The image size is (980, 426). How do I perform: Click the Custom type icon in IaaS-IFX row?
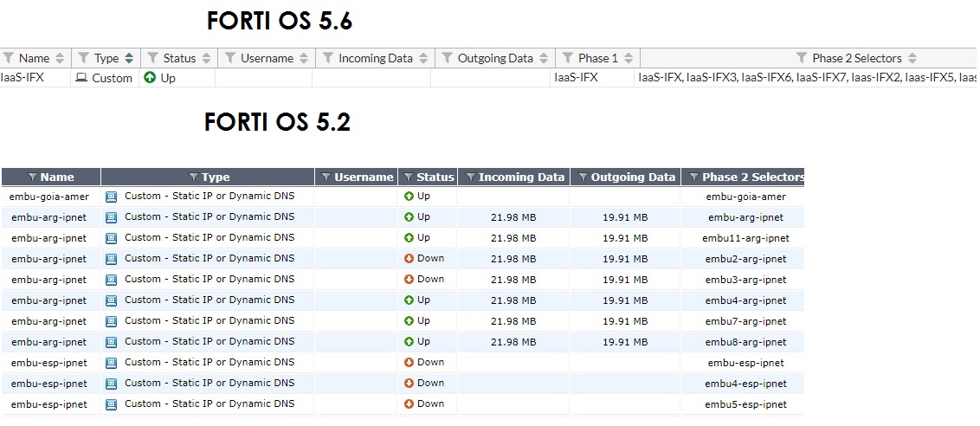pos(82,78)
